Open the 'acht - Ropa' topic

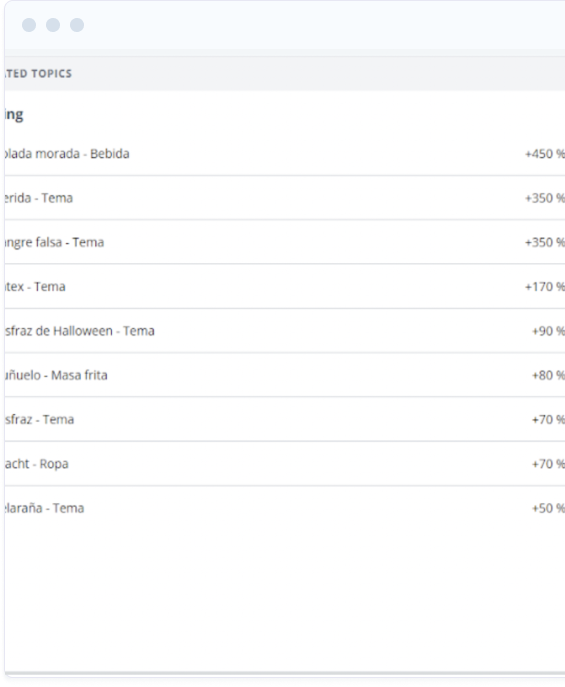(x=285, y=464)
